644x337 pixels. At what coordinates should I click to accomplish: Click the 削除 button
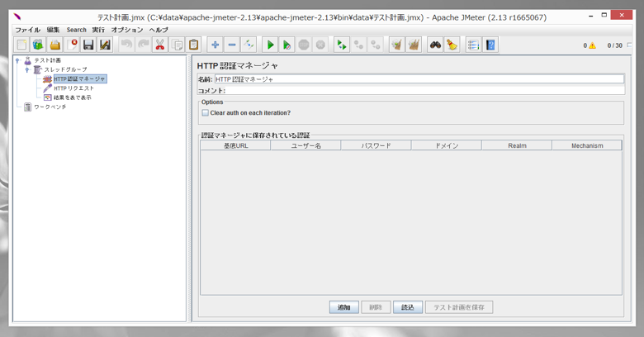(x=376, y=307)
